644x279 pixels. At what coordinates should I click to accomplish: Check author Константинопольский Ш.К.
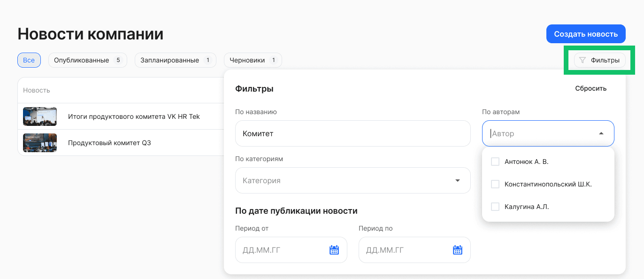click(495, 184)
